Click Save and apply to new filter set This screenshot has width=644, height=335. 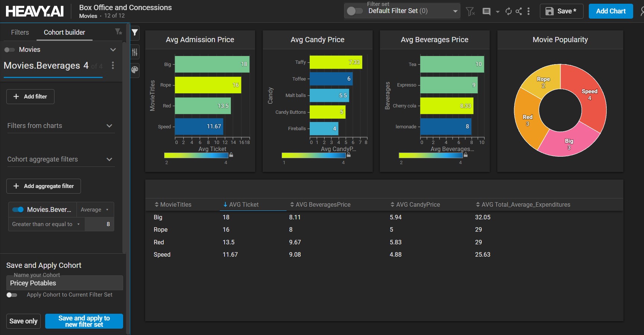pyautogui.click(x=84, y=321)
